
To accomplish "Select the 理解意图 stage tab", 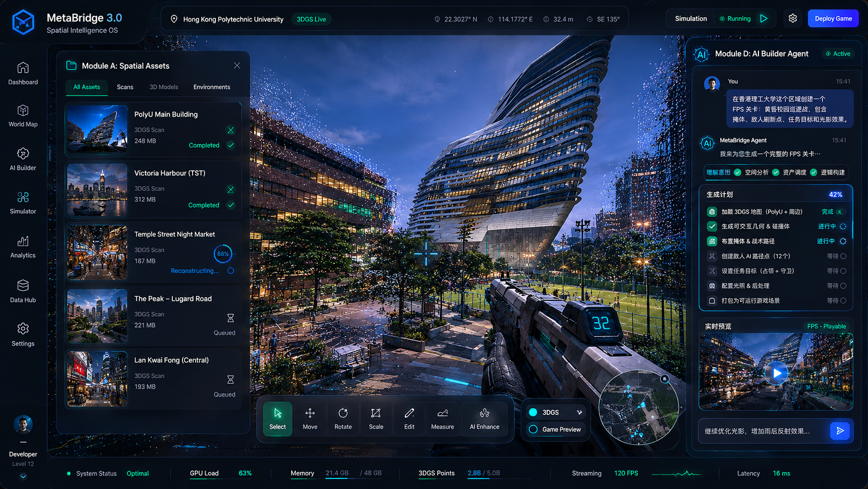I will pyautogui.click(x=718, y=173).
